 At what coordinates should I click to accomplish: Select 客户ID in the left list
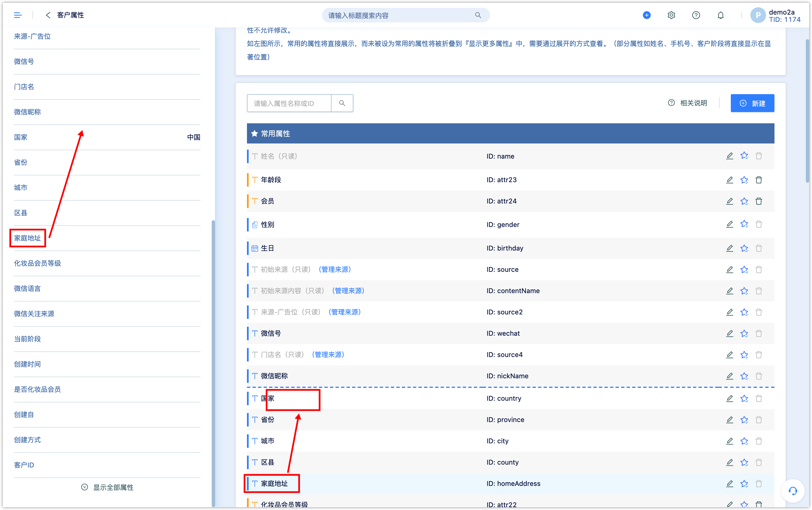[24, 465]
